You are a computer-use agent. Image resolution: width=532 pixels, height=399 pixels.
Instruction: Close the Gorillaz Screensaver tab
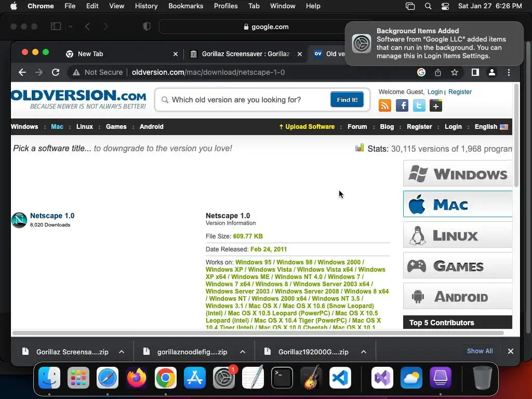point(300,54)
